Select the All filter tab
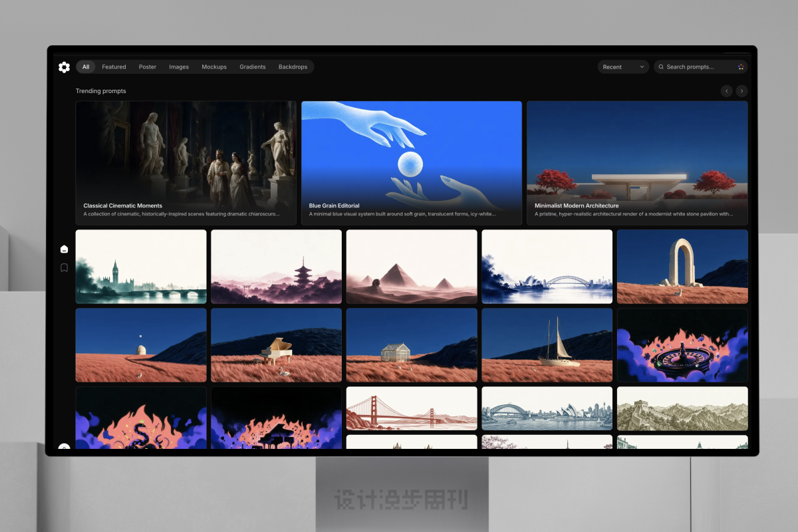This screenshot has height=532, width=798. [86, 67]
